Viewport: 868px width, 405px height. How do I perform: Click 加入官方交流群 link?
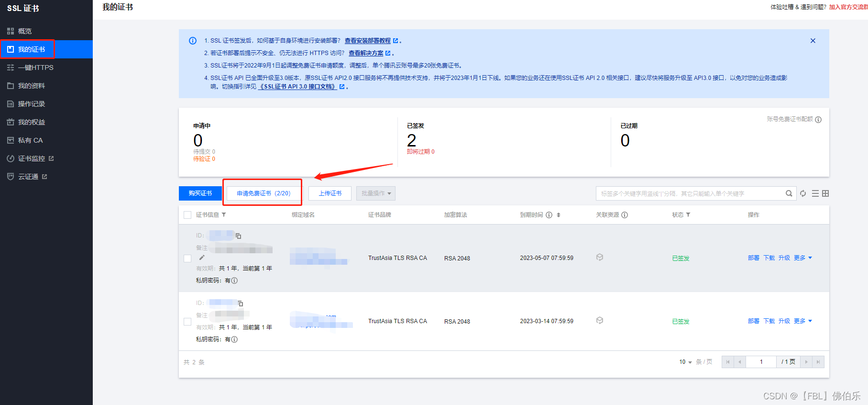coord(848,7)
